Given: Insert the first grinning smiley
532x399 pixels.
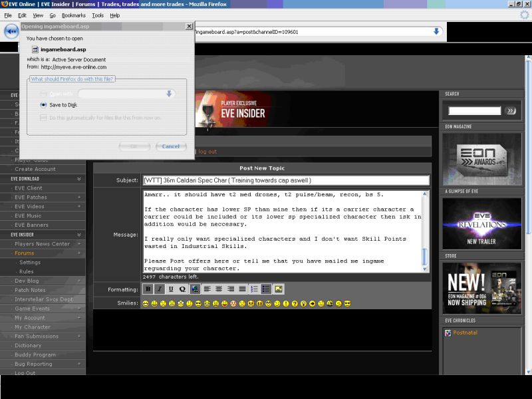Looking at the screenshot, I should [x=146, y=303].
